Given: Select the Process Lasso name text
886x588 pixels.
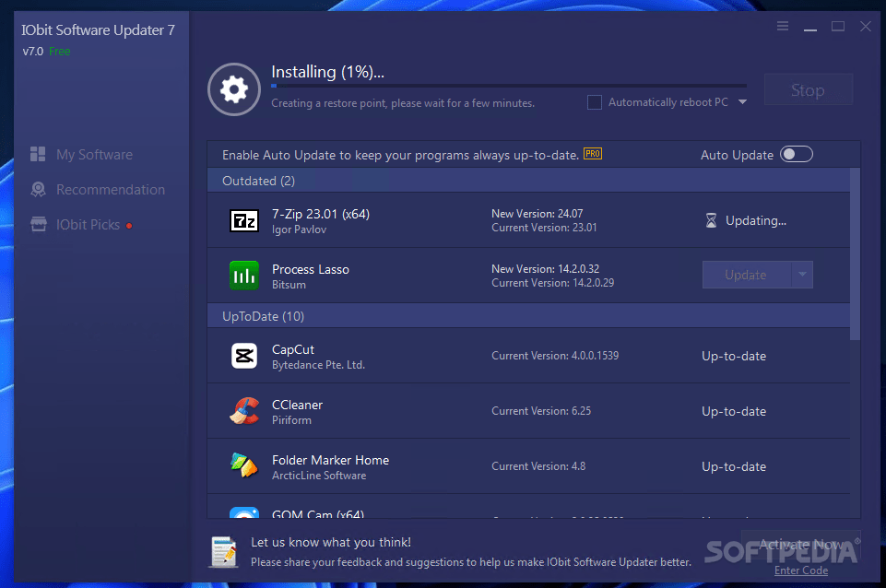Looking at the screenshot, I should point(310,269).
